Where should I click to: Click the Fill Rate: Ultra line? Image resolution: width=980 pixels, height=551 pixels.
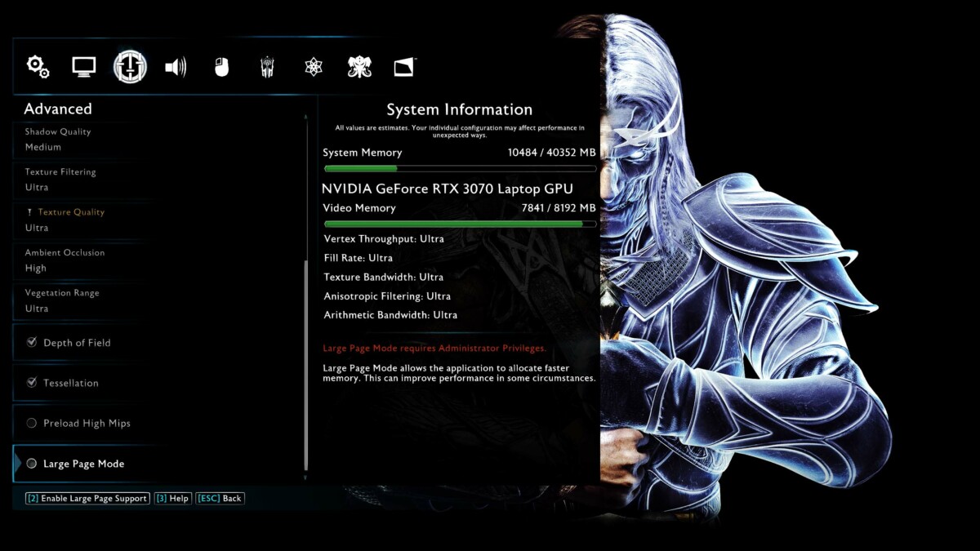[358, 258]
